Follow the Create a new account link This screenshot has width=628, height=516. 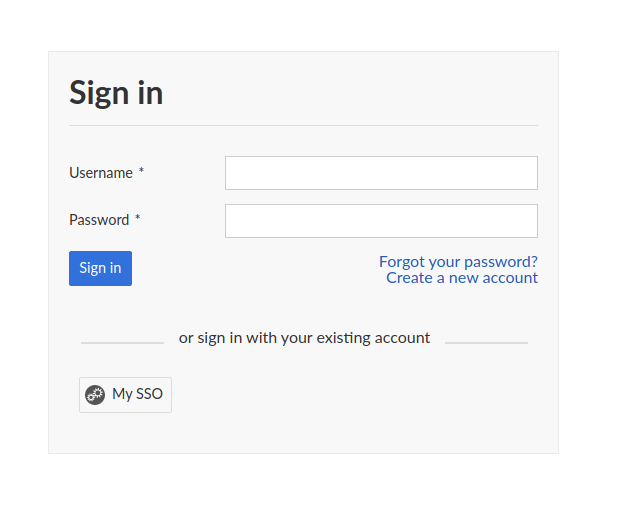462,278
